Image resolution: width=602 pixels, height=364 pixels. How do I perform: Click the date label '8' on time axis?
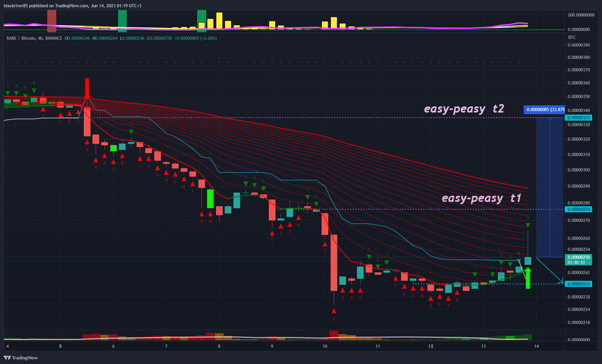[219, 346]
